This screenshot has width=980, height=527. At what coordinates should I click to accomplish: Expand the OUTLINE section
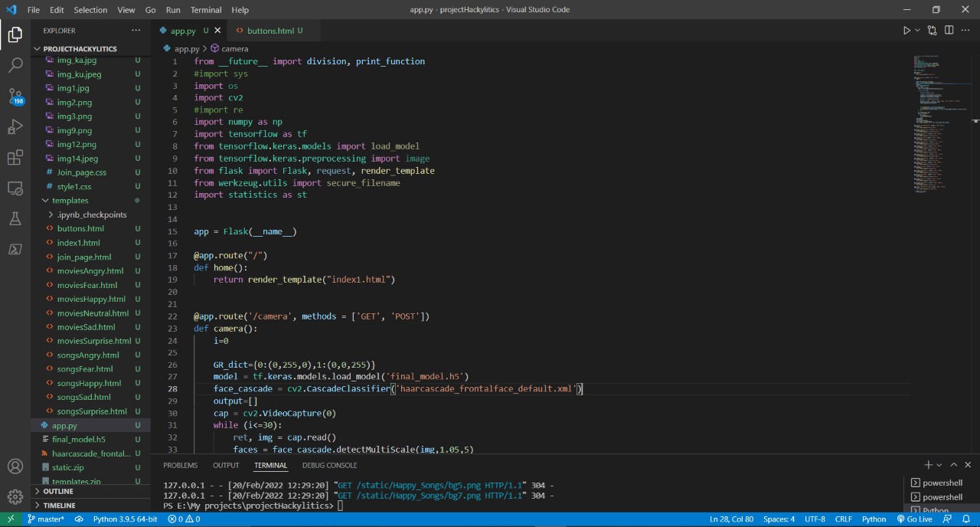point(58,492)
